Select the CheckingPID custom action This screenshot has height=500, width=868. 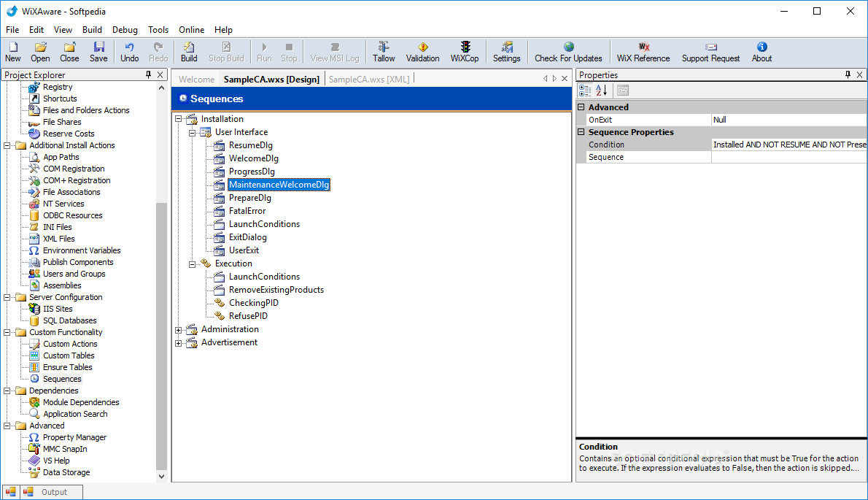(x=254, y=303)
